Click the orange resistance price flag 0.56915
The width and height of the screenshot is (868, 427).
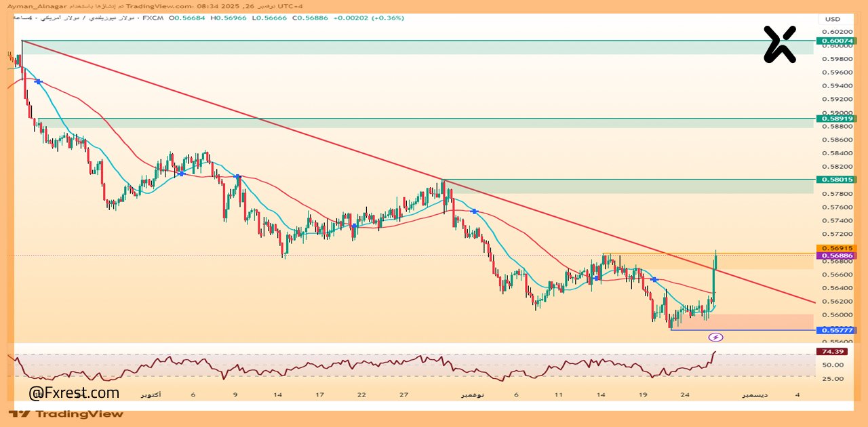click(835, 249)
